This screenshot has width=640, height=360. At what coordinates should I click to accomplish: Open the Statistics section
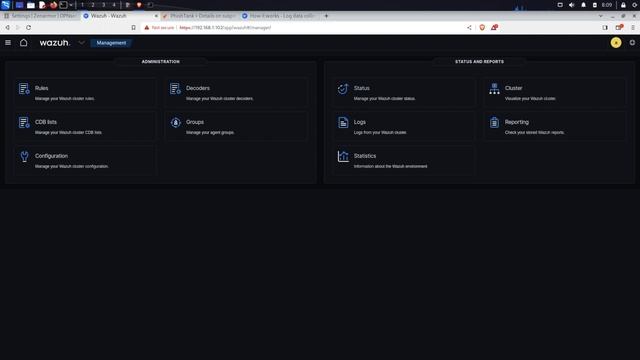[x=365, y=156]
